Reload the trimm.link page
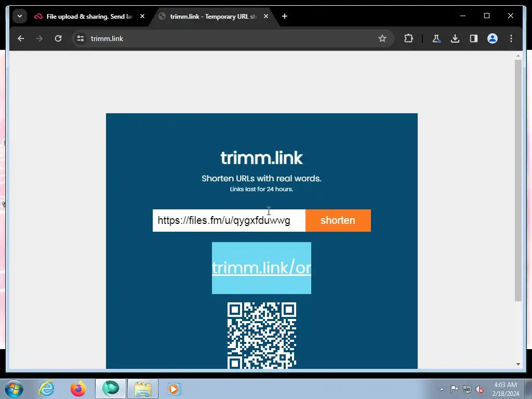Viewport: 532px width, 399px height. point(58,38)
